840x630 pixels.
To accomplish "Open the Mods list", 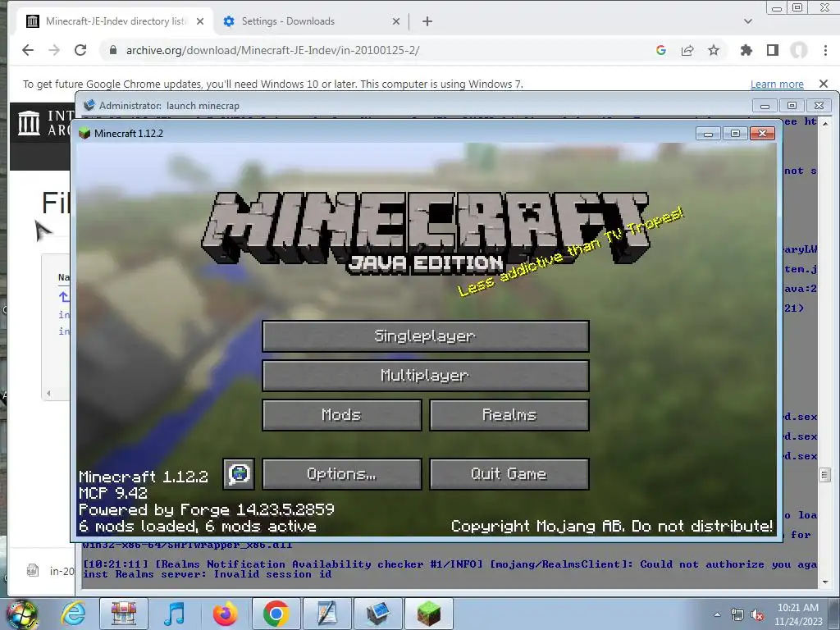I will [x=342, y=414].
